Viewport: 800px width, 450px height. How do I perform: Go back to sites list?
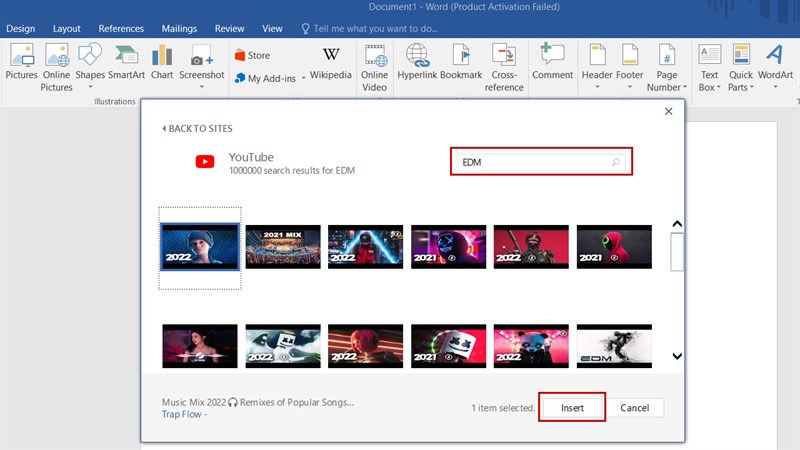coord(197,129)
